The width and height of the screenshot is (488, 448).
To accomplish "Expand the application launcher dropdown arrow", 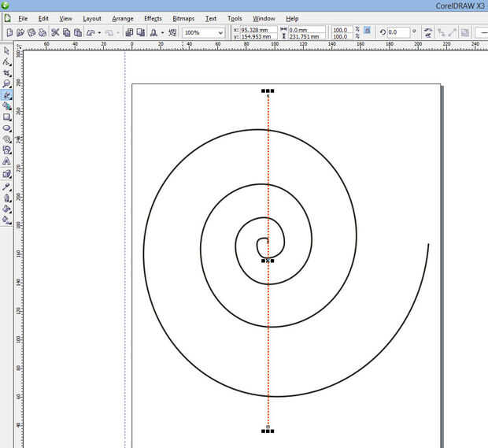I will [x=162, y=33].
